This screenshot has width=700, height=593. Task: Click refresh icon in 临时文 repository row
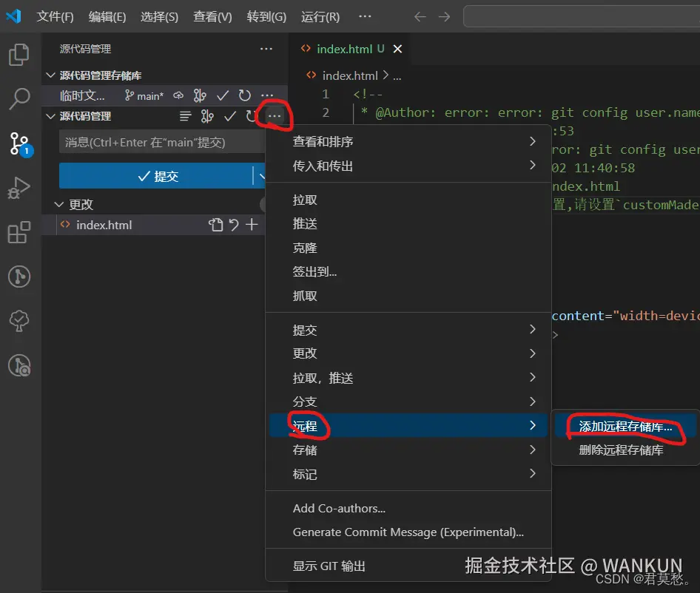point(245,95)
